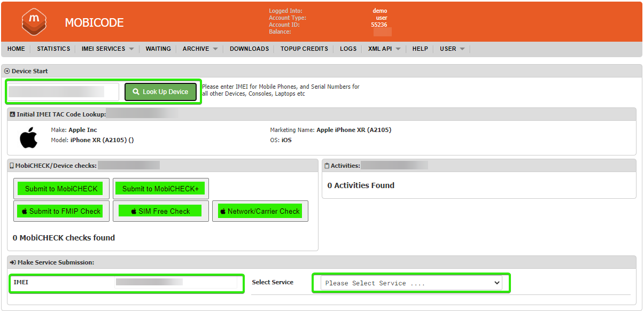Screen dimensions: 644x311
Task: Click the 'demo' logged-in username
Action: tap(380, 11)
